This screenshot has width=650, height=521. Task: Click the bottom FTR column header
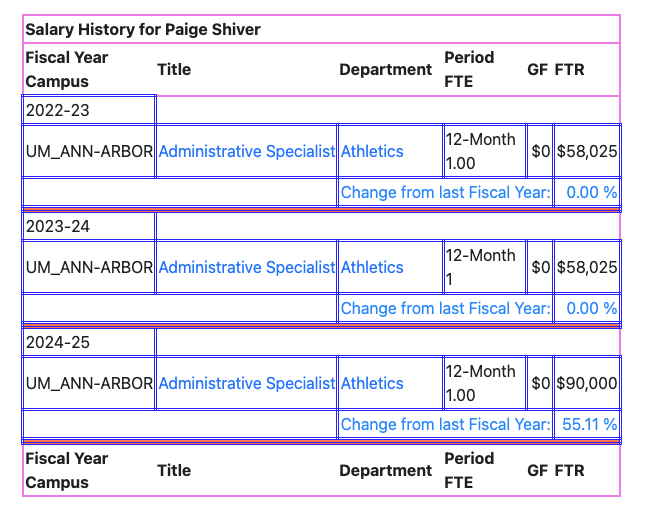tap(570, 471)
